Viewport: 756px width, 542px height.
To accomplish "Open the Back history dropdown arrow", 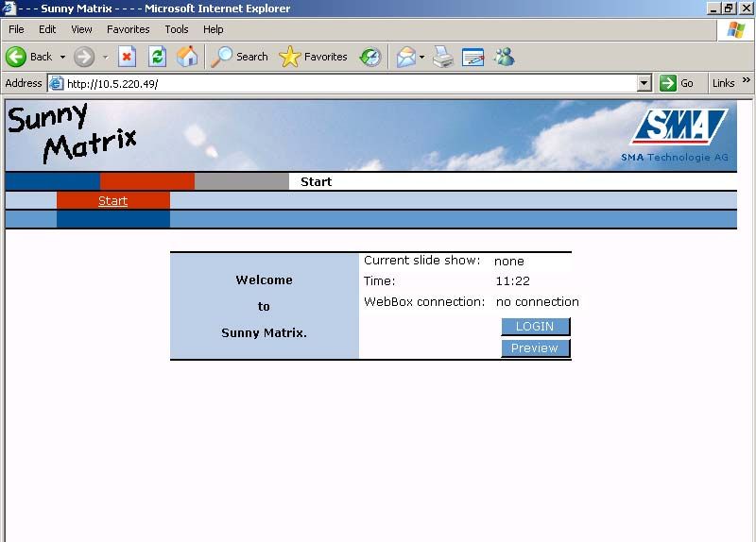I will click(62, 57).
